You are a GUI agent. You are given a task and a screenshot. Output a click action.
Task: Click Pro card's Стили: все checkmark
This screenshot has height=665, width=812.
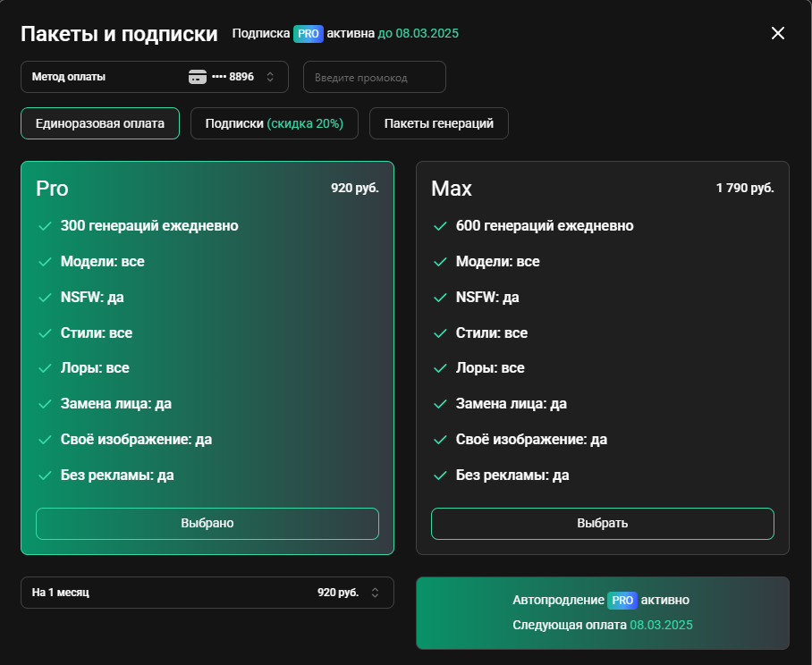45,333
